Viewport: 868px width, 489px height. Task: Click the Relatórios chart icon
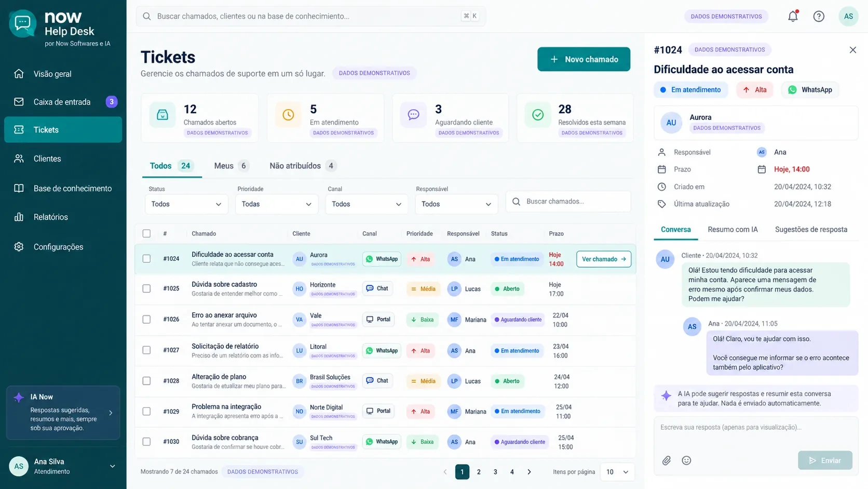(19, 217)
